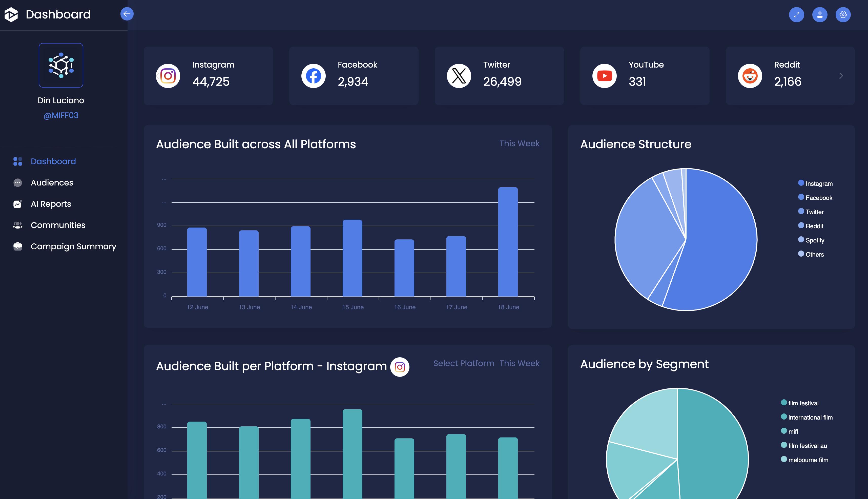Click the Instagram logo icon card
The height and width of the screenshot is (499, 868).
tap(168, 76)
